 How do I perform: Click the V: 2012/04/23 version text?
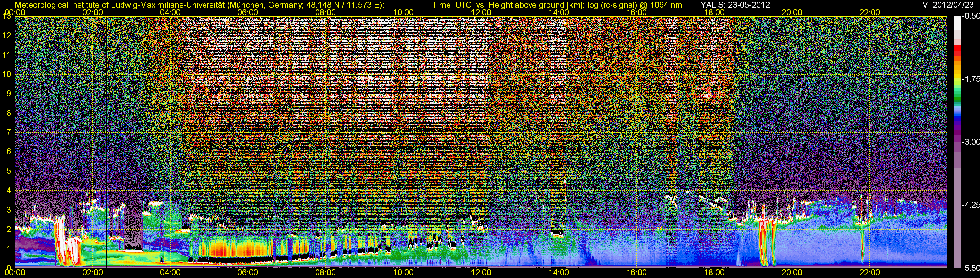click(x=947, y=5)
